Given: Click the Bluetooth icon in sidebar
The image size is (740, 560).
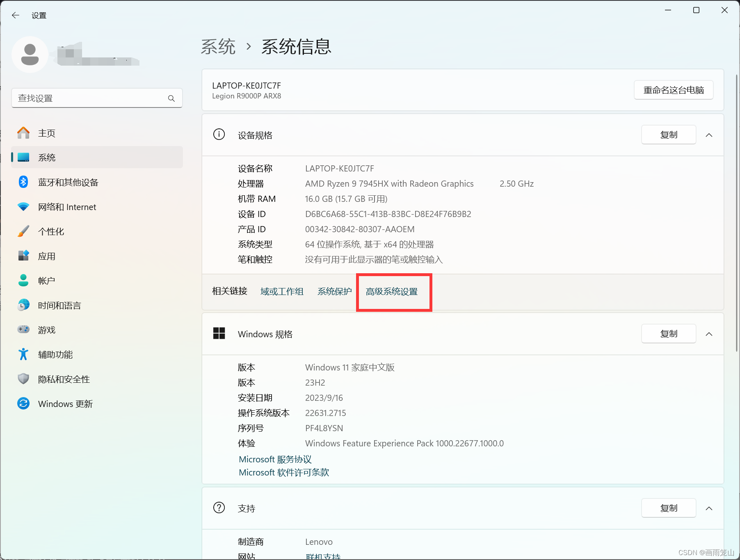Looking at the screenshot, I should point(23,182).
